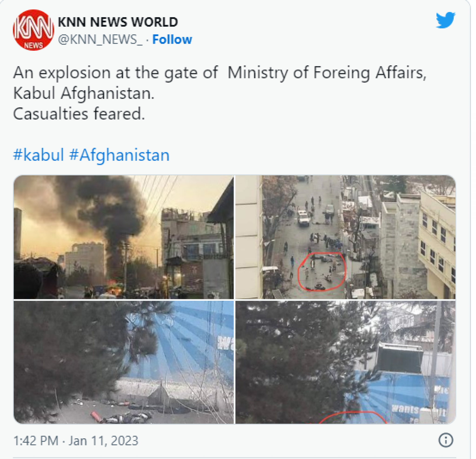
Task: Open the bottom-right blue billboard photo
Action: click(345, 362)
